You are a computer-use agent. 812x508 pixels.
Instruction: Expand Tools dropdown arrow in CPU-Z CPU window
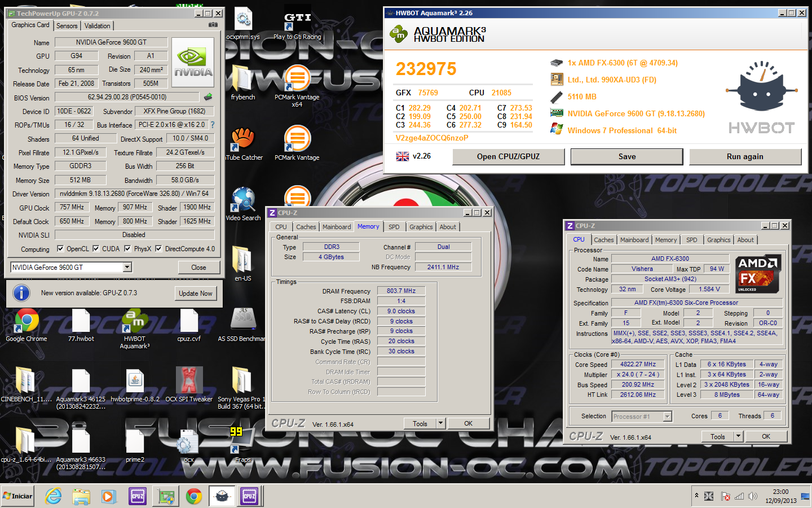(x=738, y=436)
